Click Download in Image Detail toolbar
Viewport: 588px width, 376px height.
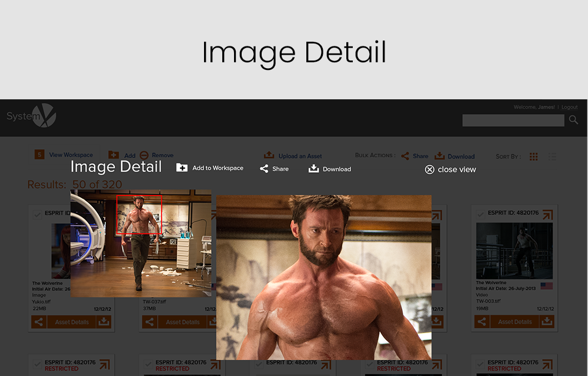tap(337, 169)
